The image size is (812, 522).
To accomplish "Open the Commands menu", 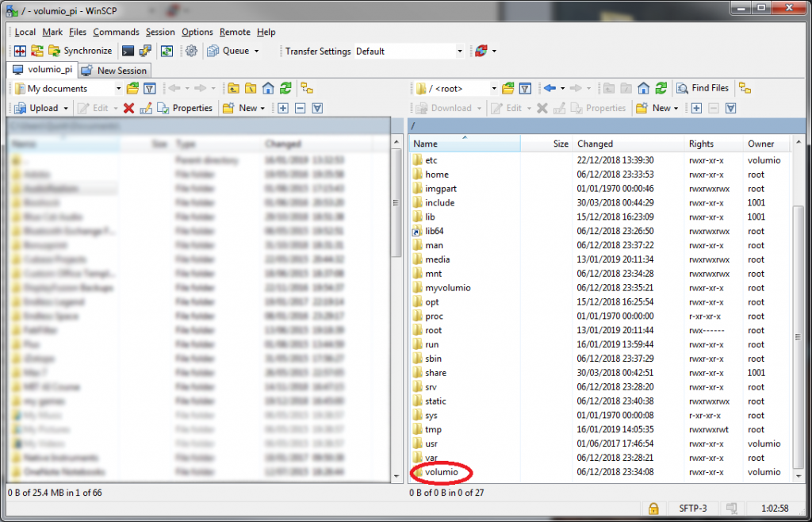I will [x=116, y=32].
